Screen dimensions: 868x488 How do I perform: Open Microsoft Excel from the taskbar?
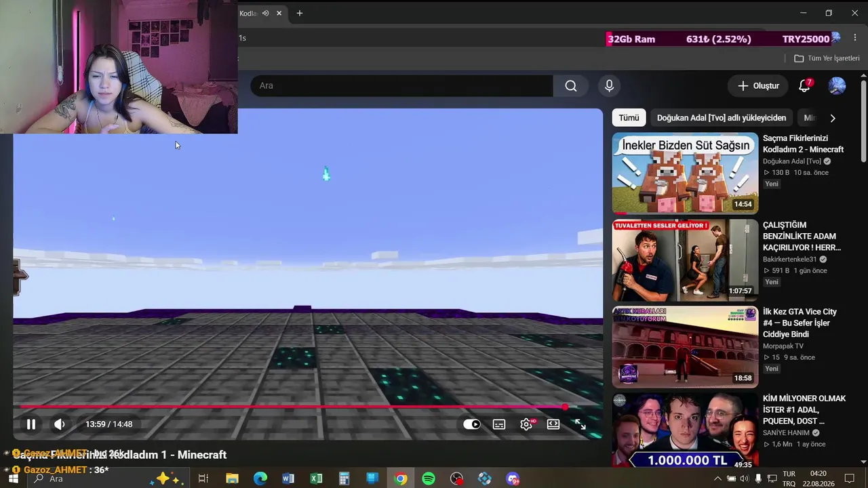coord(316,479)
